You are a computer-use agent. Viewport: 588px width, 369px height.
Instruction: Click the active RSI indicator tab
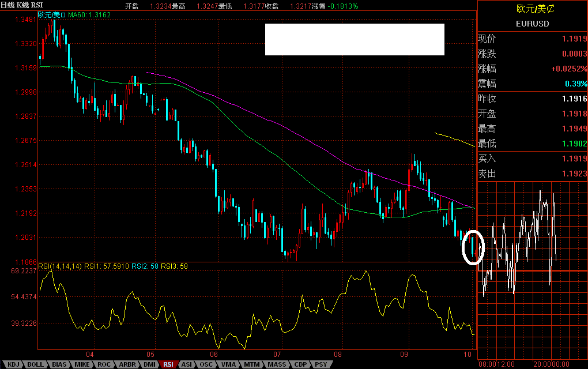168,364
